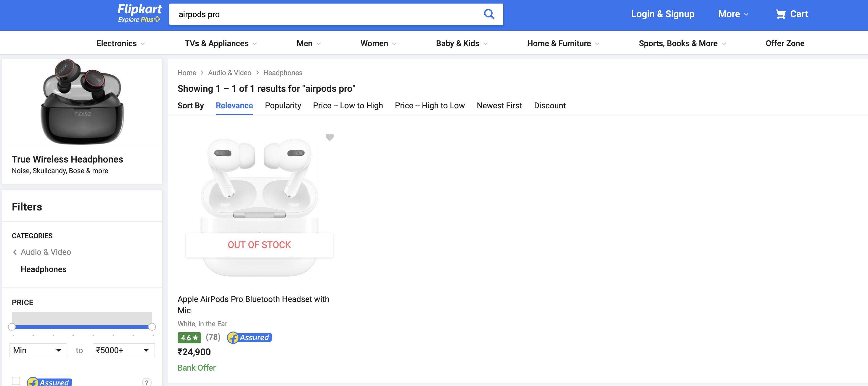Click Bank Offer link

(197, 367)
